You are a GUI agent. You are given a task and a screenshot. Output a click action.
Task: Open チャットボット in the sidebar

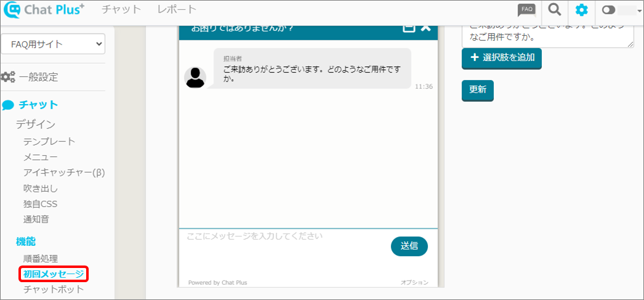[54, 289]
